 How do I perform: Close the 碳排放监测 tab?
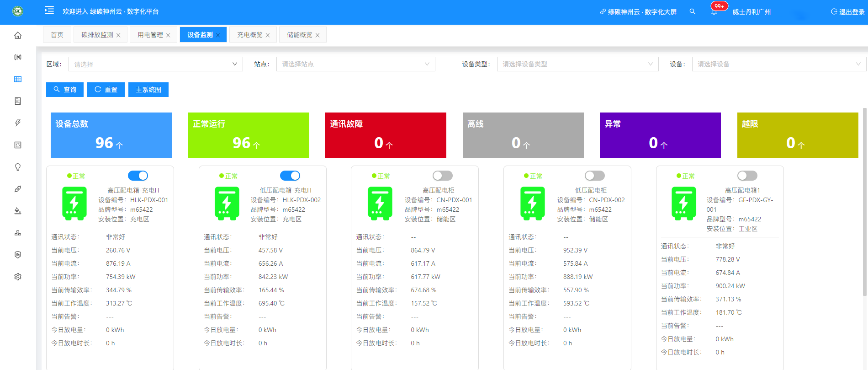[x=118, y=35]
